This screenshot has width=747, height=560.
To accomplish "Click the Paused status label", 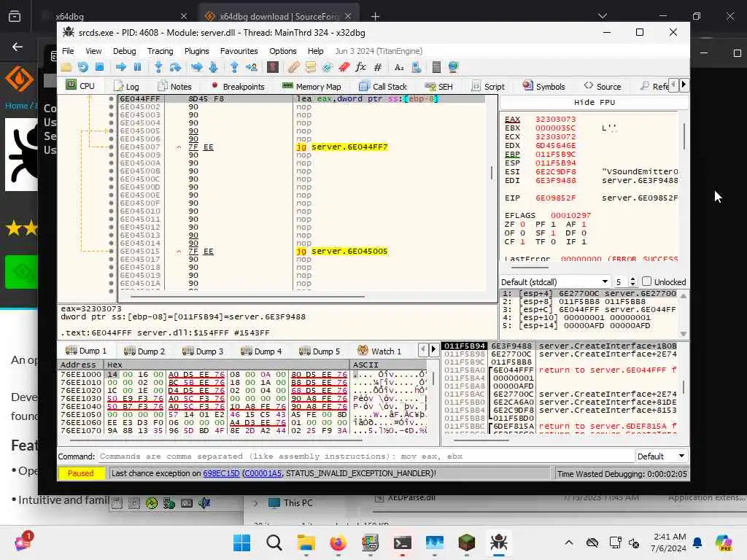I will pyautogui.click(x=80, y=473).
